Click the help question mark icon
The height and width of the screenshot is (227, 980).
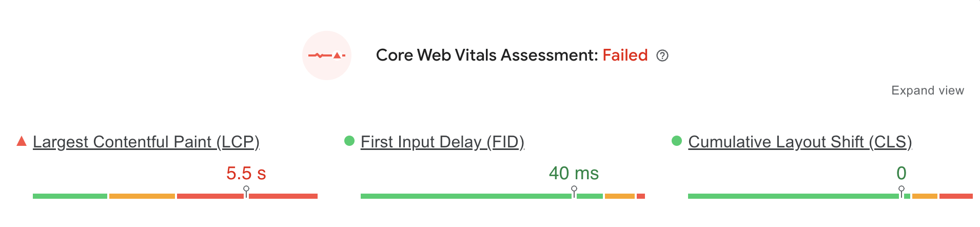662,55
